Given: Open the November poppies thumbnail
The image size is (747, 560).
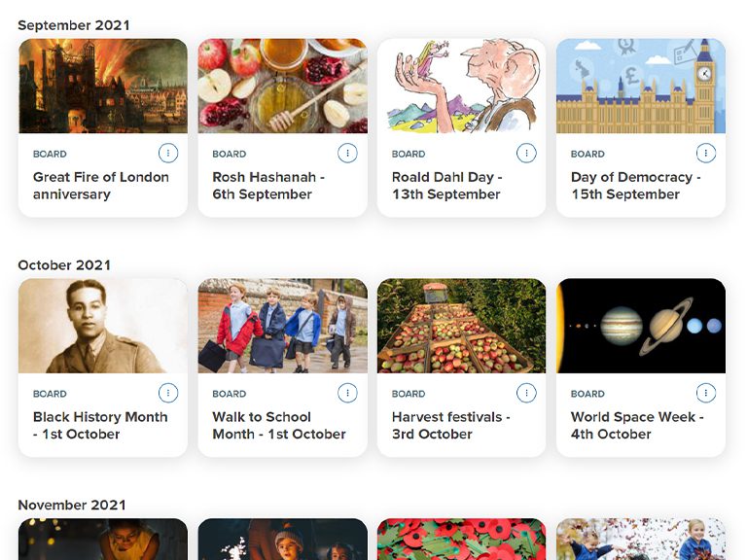Looking at the screenshot, I should [x=462, y=539].
